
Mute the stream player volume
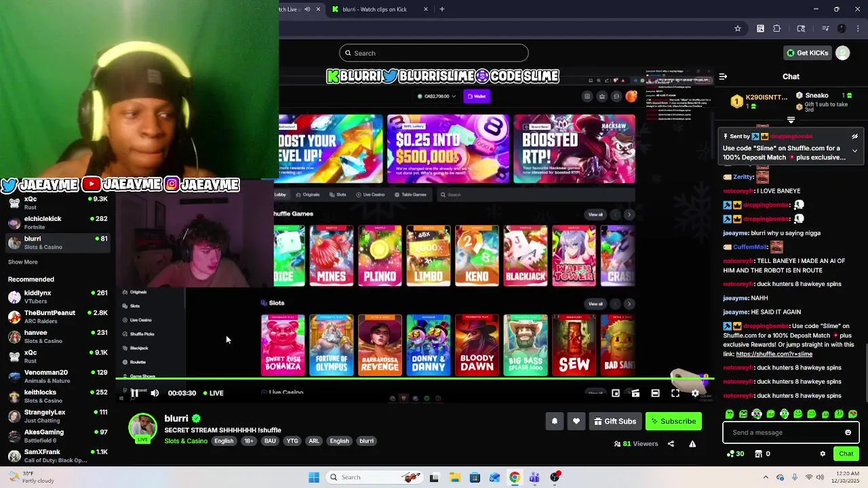point(155,393)
